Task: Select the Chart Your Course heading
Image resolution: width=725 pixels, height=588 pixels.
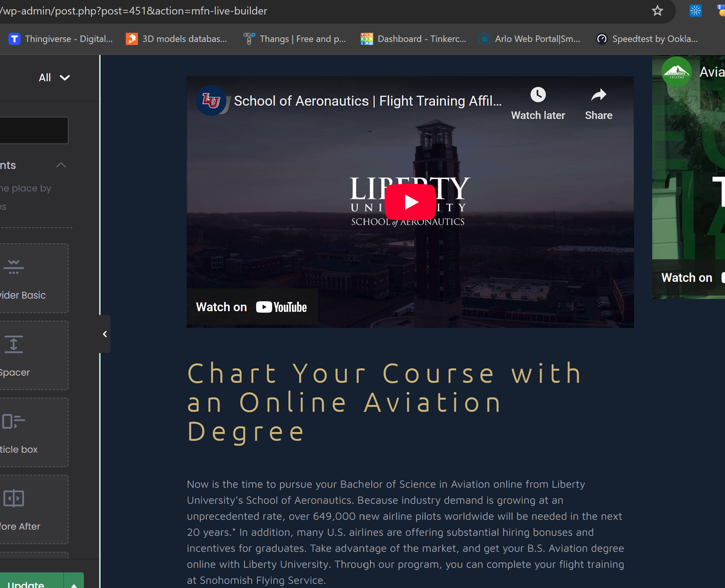Action: [x=384, y=402]
